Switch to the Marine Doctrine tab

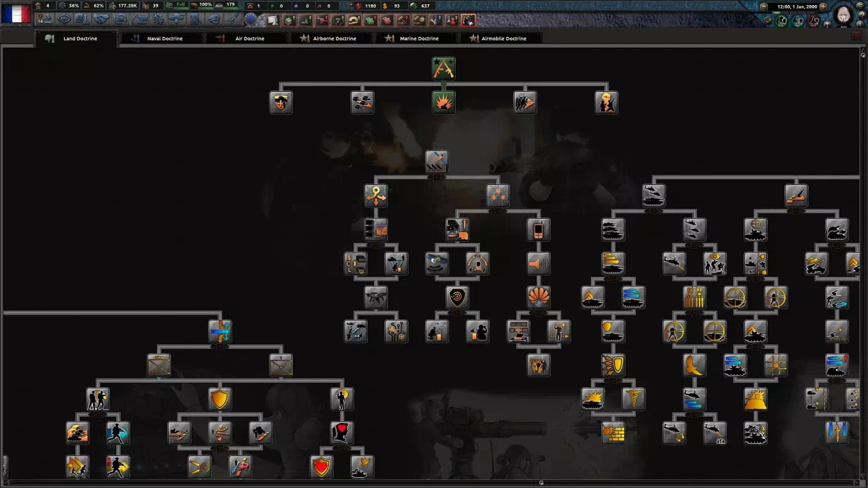[416, 39]
